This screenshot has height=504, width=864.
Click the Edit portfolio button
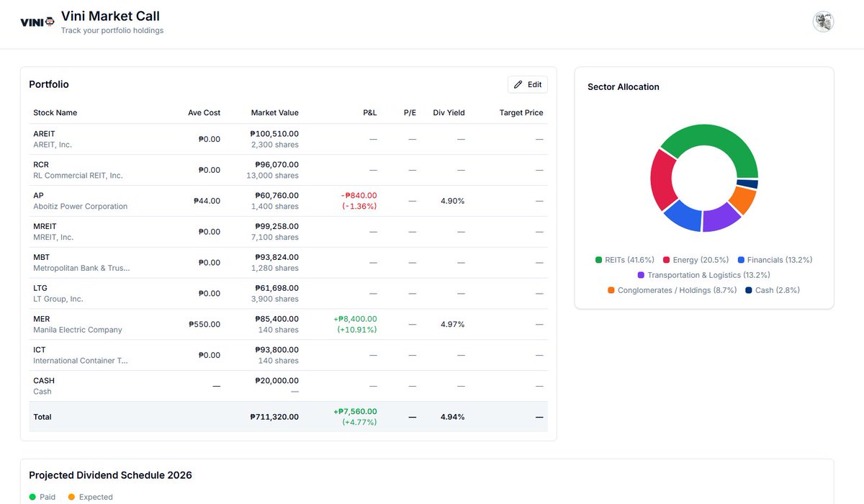point(528,84)
